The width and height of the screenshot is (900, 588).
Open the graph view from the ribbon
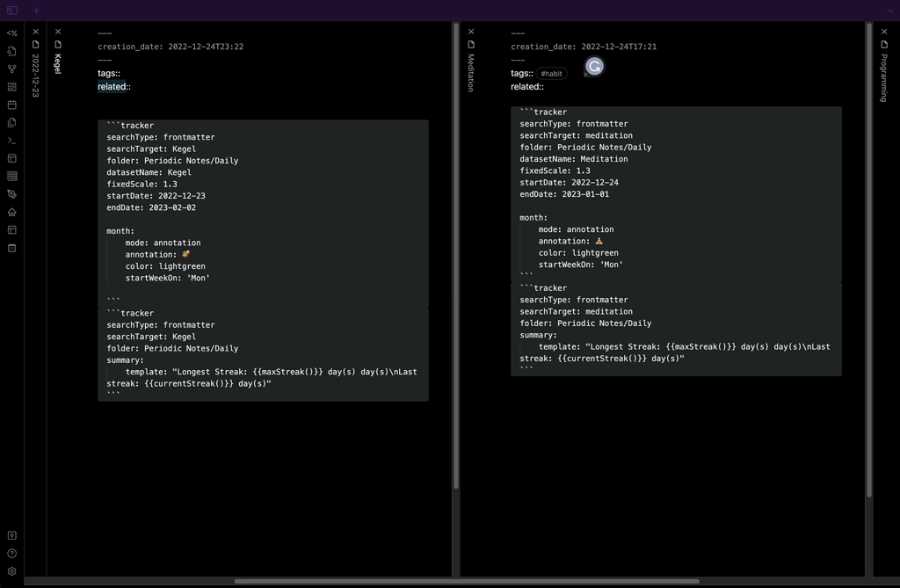tap(12, 69)
